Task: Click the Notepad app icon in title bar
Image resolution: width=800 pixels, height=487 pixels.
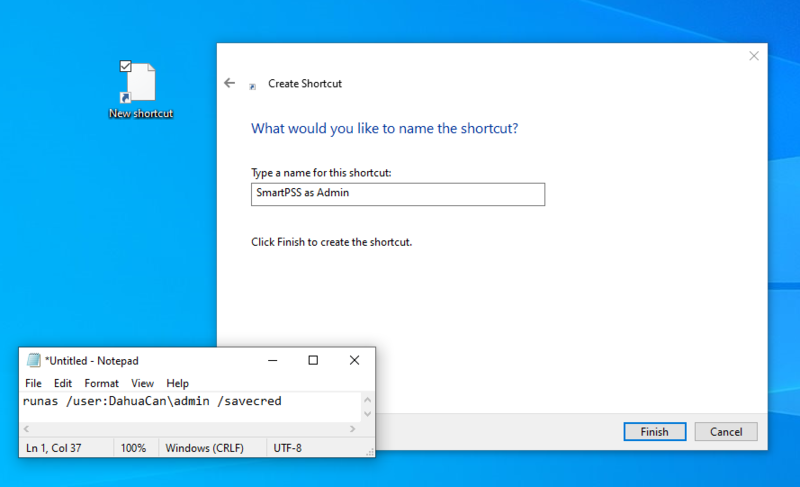Action: 33,360
